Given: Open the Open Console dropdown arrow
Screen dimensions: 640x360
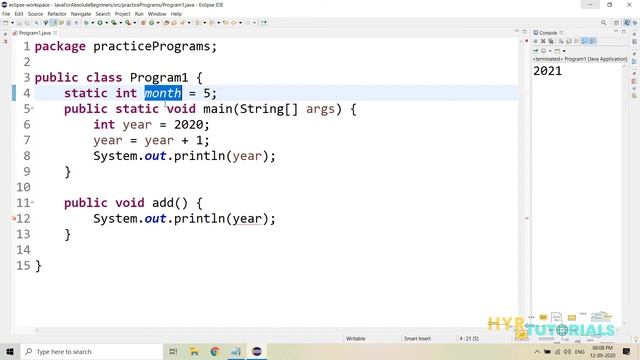Looking at the screenshot, I should pyautogui.click(x=564, y=51).
